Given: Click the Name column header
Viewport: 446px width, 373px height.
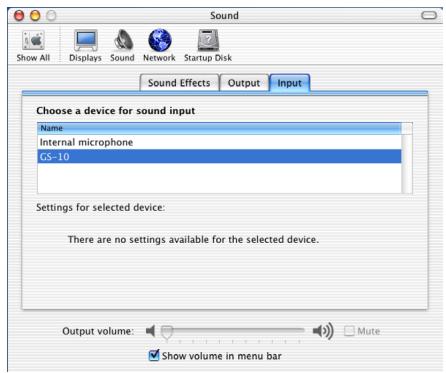Looking at the screenshot, I should pos(219,128).
